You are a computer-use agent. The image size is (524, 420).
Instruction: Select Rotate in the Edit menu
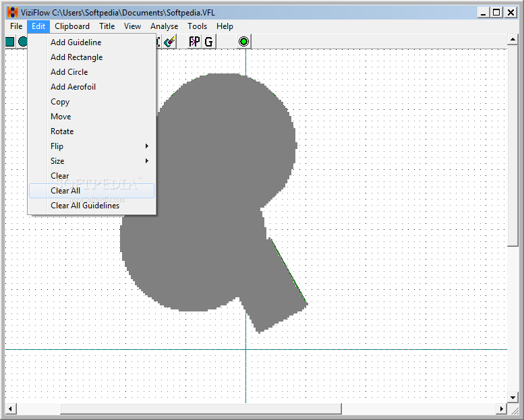click(92, 131)
